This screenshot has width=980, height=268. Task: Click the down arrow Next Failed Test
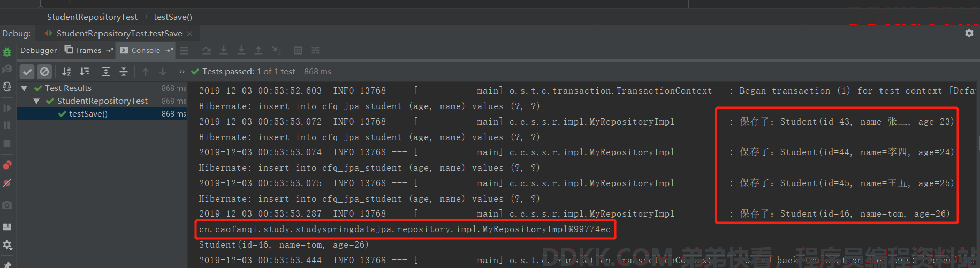[163, 71]
